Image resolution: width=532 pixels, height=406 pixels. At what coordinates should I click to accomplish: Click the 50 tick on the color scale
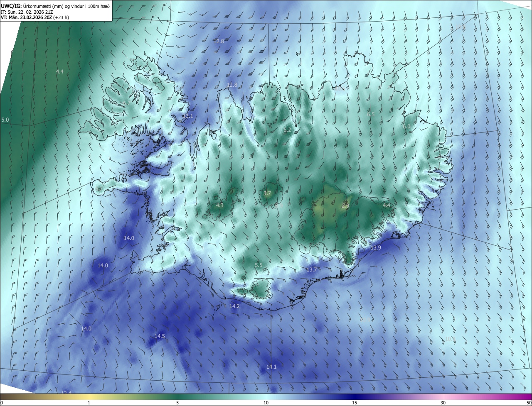(x=529, y=403)
